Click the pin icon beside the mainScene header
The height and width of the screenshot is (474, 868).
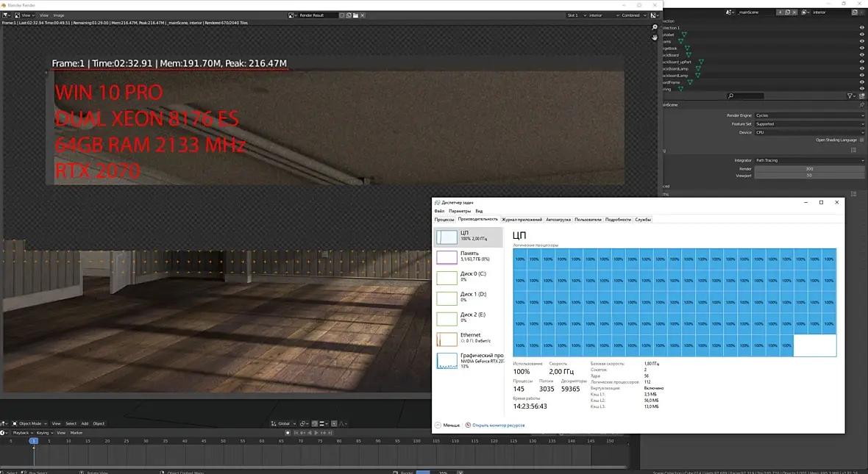(x=861, y=104)
